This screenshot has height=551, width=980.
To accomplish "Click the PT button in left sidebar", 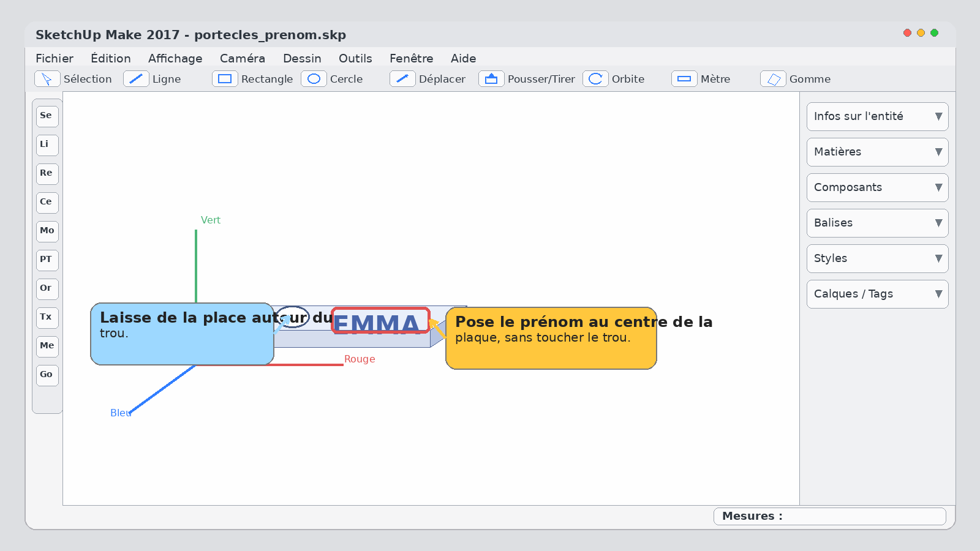I will (x=47, y=260).
